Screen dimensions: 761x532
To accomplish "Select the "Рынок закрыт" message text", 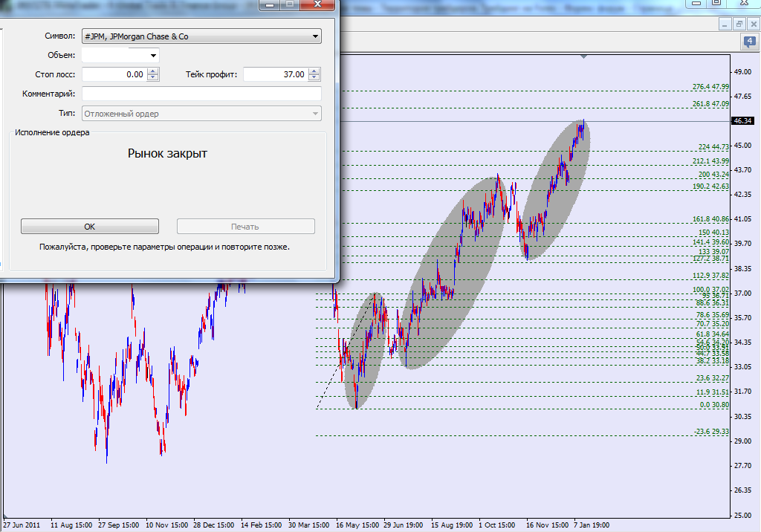I will [167, 153].
